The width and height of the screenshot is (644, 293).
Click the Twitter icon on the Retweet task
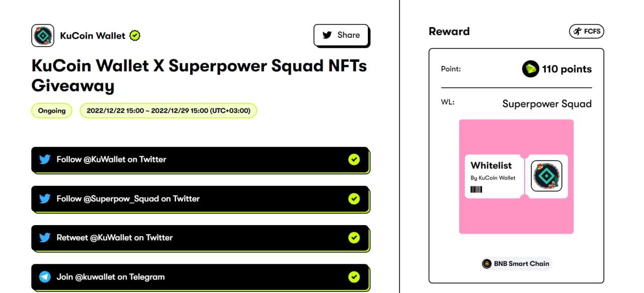coord(45,238)
